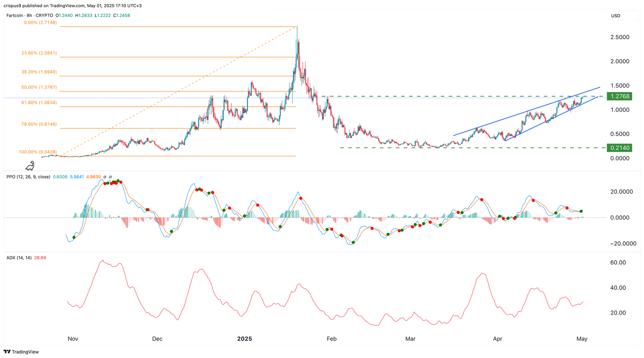Click the blue PPO value 5.5641
Screen dimensions: 644x358
click(77, 177)
